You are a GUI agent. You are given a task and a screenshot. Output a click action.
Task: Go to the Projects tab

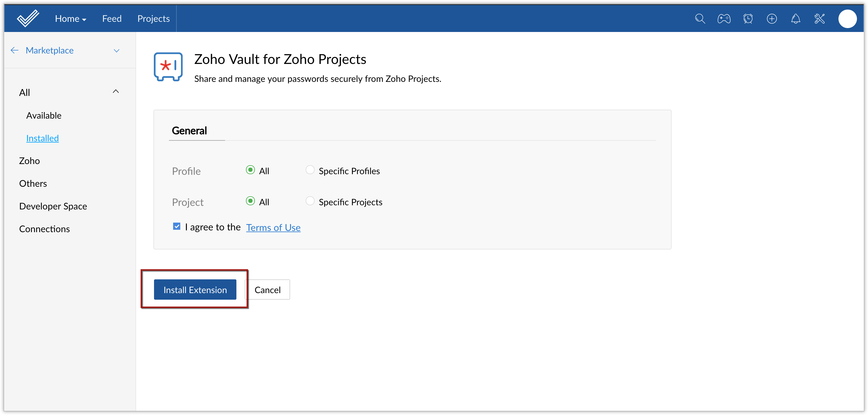coord(153,19)
